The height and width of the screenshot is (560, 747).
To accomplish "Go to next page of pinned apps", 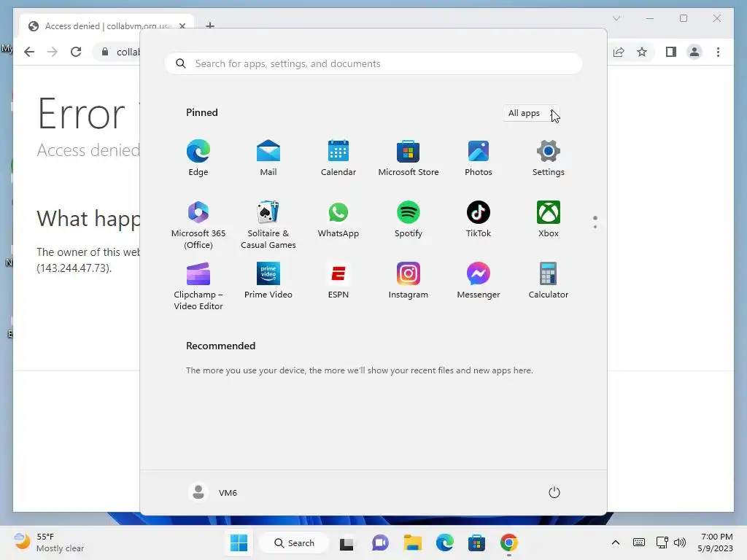I will (595, 227).
